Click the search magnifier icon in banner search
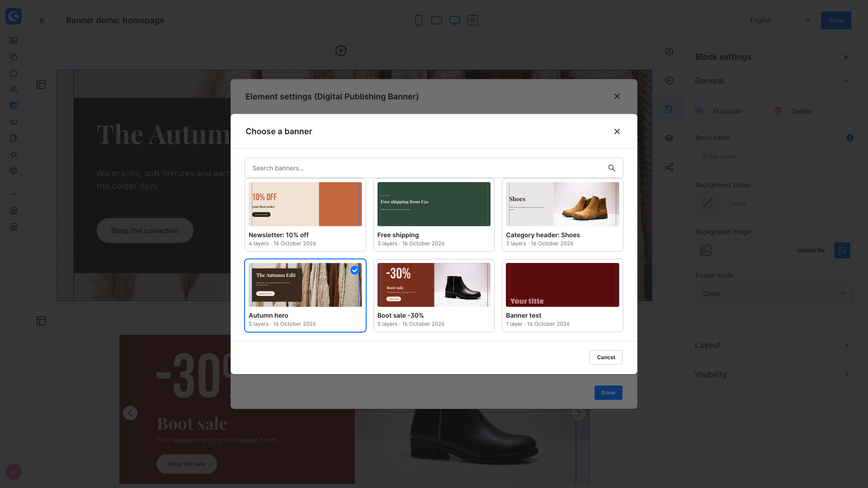This screenshot has width=868, height=488. click(x=611, y=168)
